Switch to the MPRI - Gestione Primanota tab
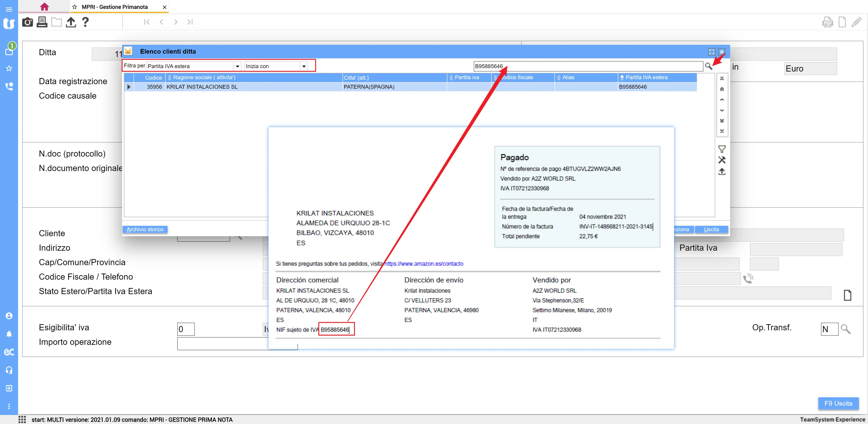The height and width of the screenshot is (424, 868). [x=115, y=7]
